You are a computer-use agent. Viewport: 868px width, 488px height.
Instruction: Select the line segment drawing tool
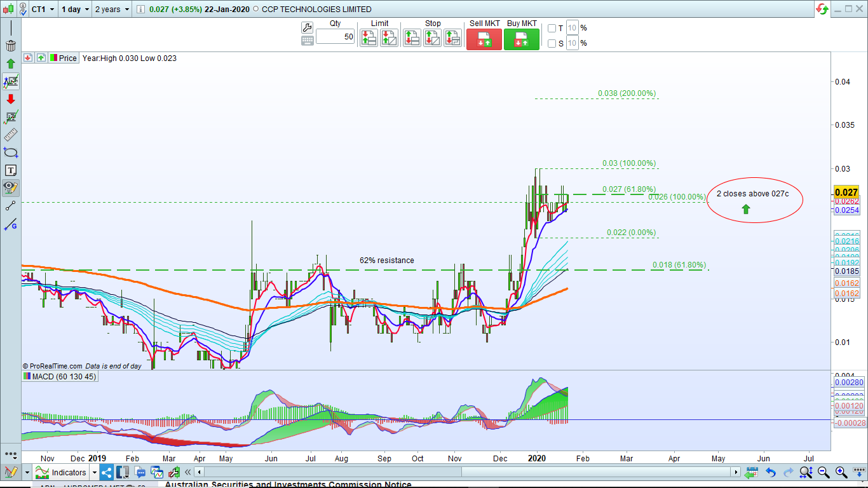(x=11, y=206)
